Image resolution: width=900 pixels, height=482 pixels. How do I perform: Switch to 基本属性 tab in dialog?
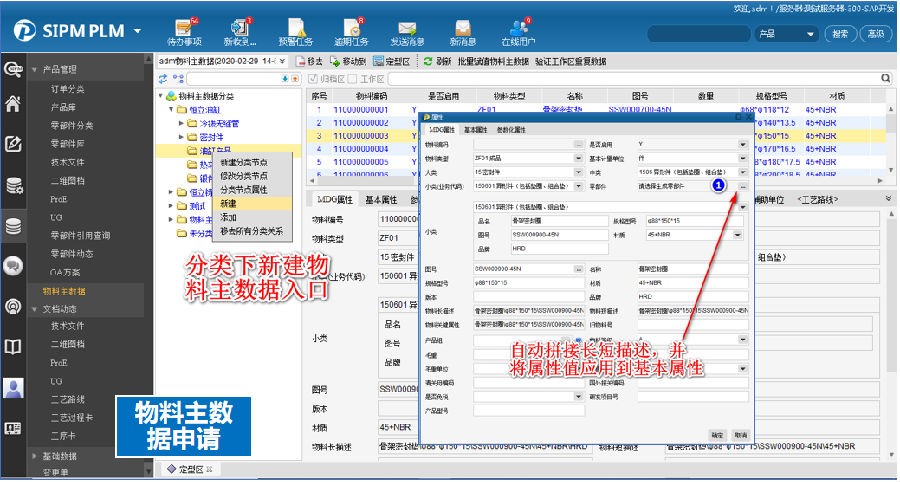475,130
